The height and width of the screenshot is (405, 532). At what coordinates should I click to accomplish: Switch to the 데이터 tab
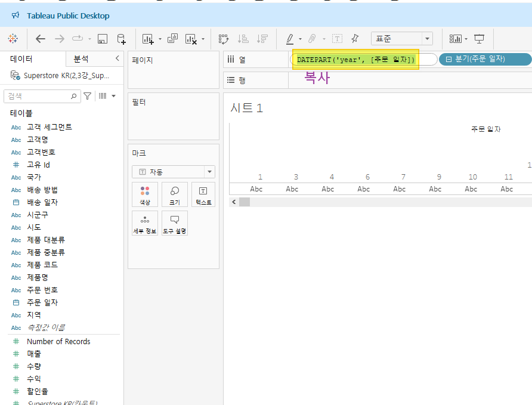[x=21, y=59]
